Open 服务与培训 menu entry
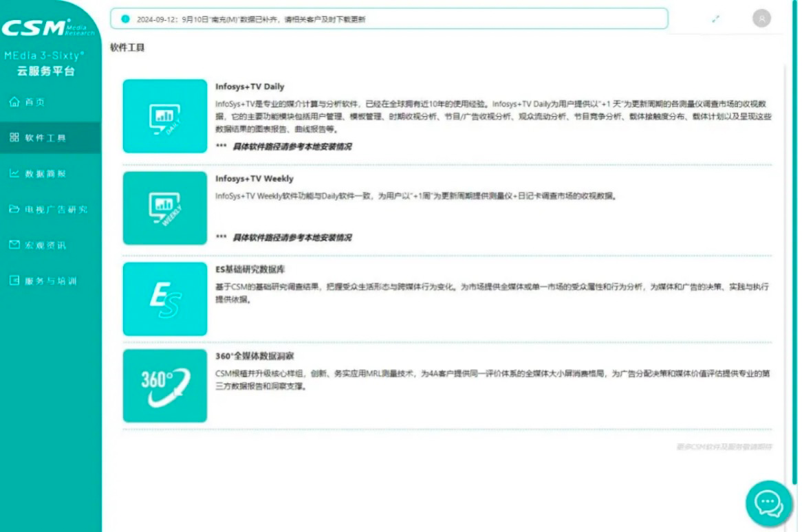The height and width of the screenshot is (532, 802). 51,281
